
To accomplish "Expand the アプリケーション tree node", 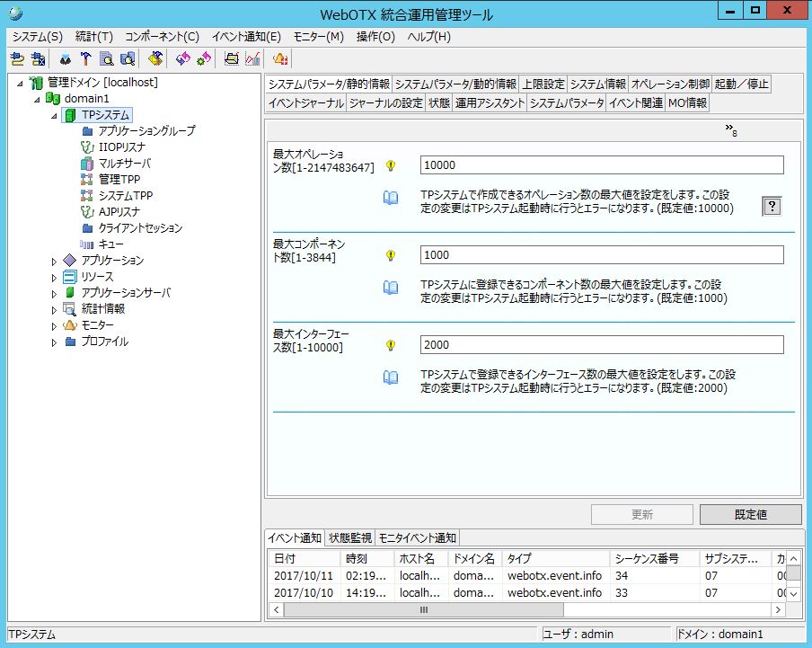I will 54,261.
